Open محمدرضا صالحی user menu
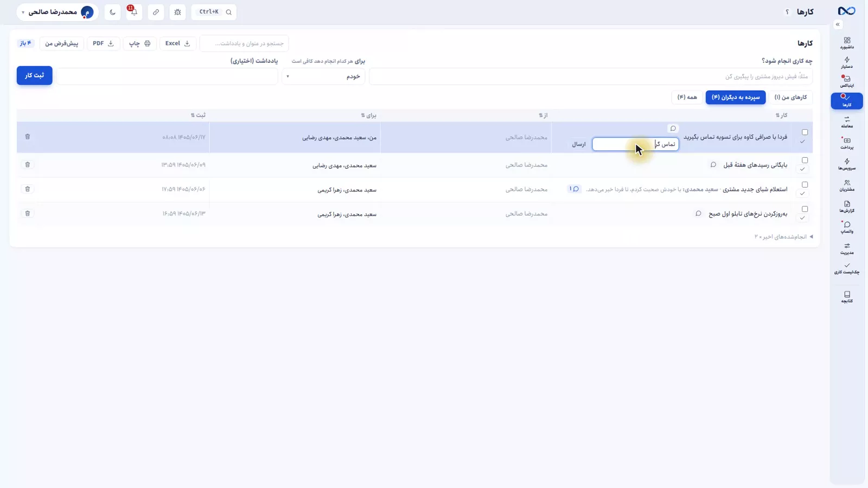 (58, 12)
